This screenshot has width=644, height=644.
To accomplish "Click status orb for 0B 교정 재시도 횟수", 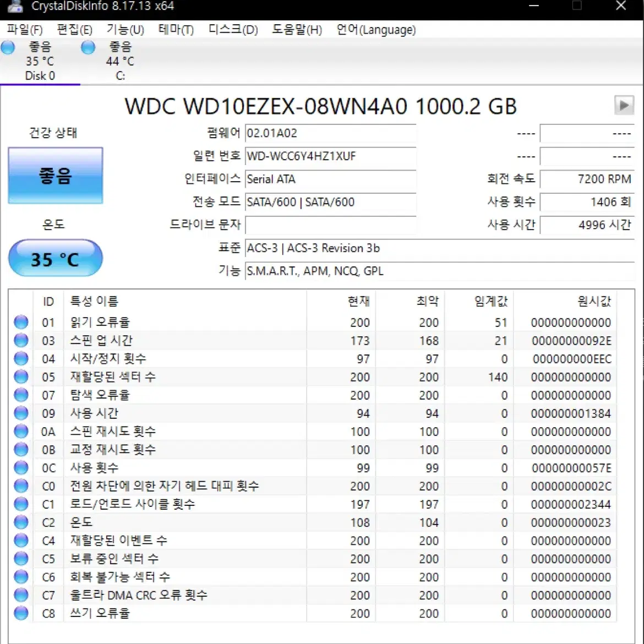I will 21,449.
